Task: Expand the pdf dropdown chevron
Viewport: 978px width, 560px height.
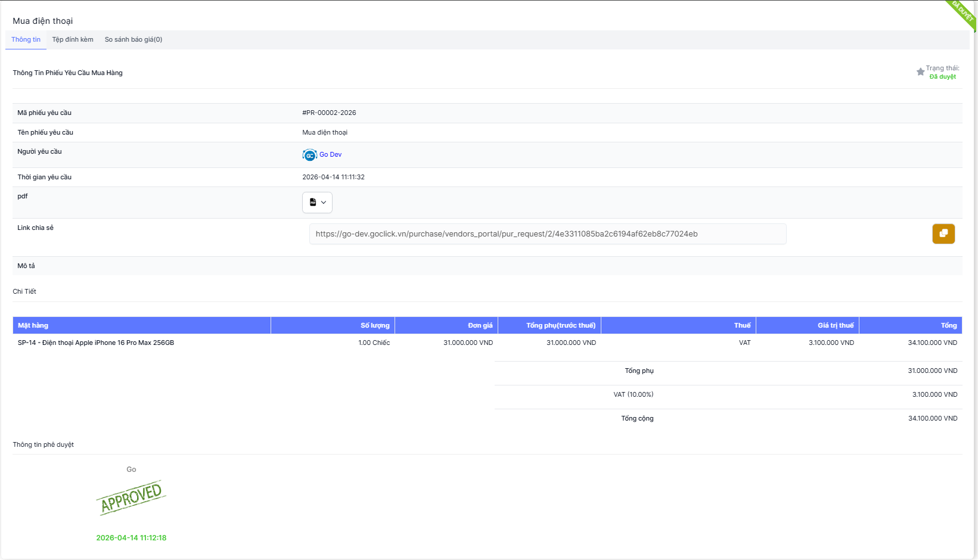Action: pyautogui.click(x=324, y=203)
